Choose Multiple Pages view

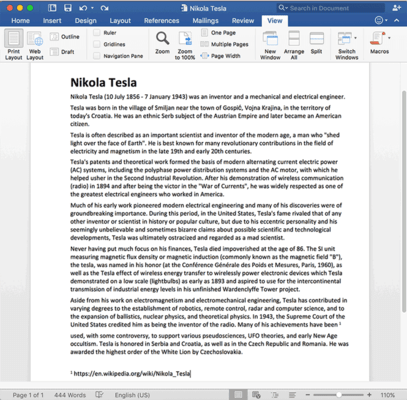coord(224,44)
